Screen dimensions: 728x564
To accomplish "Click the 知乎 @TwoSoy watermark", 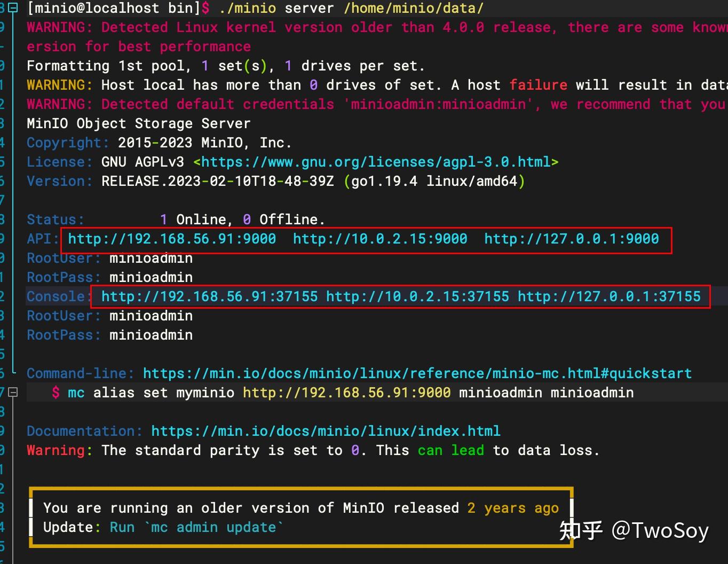I will click(x=635, y=531).
